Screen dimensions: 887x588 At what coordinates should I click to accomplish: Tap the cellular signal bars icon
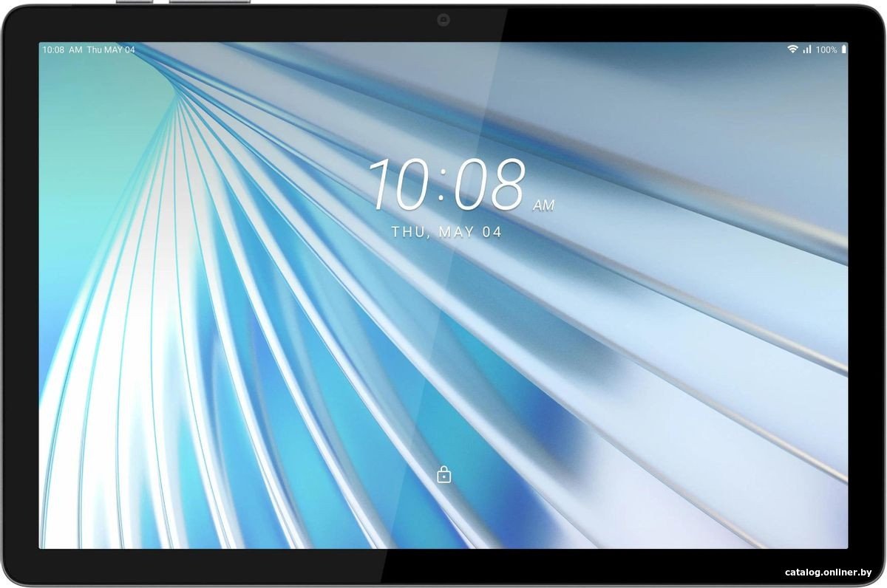(x=807, y=49)
